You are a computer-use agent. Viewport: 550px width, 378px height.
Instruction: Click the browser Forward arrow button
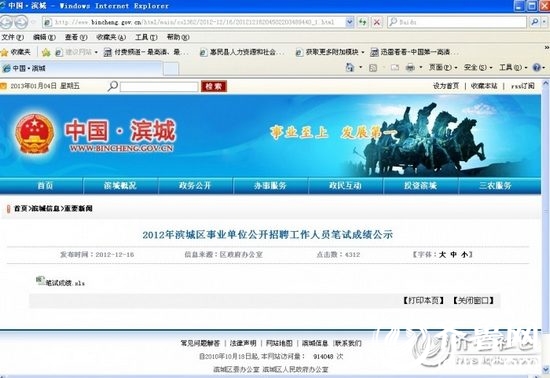[21, 22]
